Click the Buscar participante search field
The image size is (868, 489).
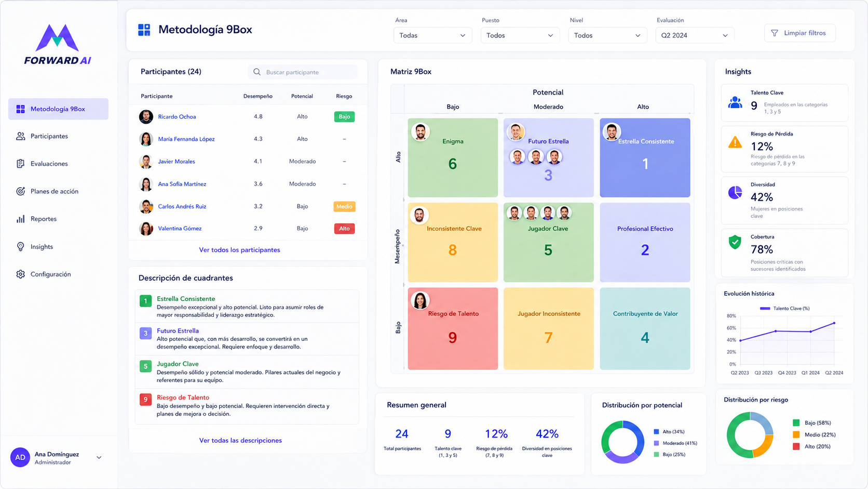pos(303,72)
